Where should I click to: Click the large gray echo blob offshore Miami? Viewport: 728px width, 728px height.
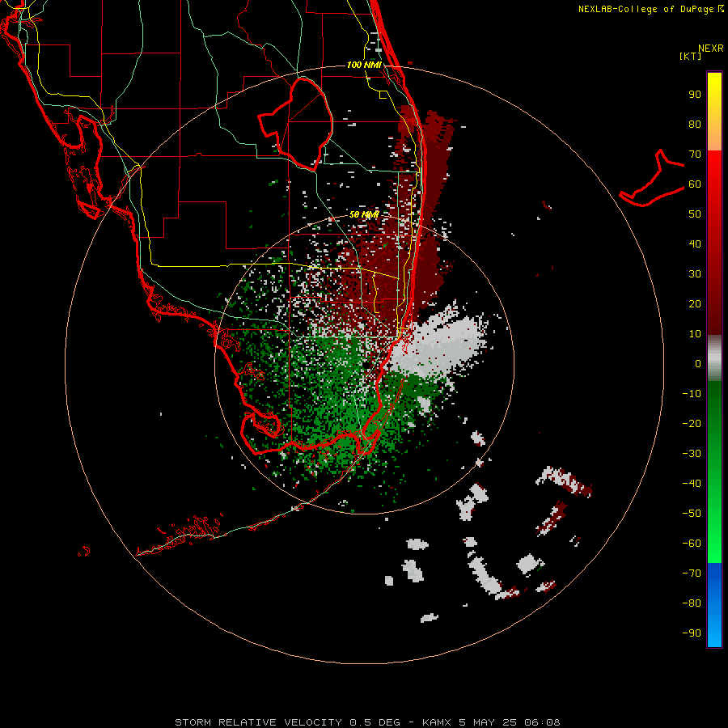[x=437, y=346]
